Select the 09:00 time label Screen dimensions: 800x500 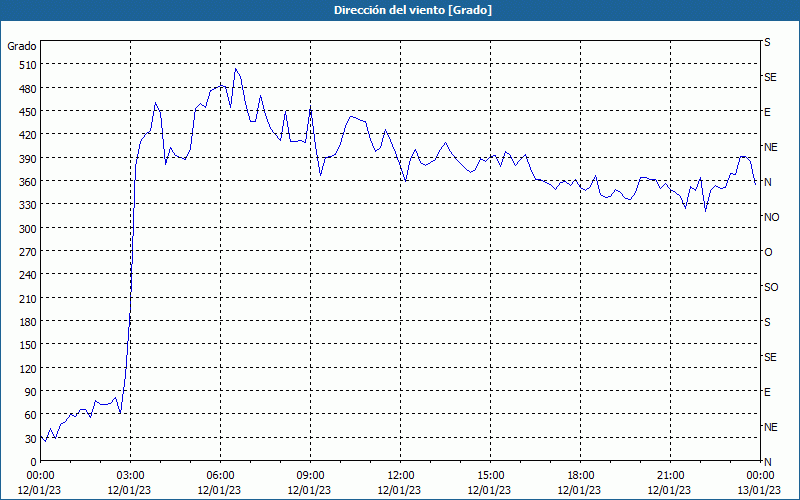tap(310, 476)
